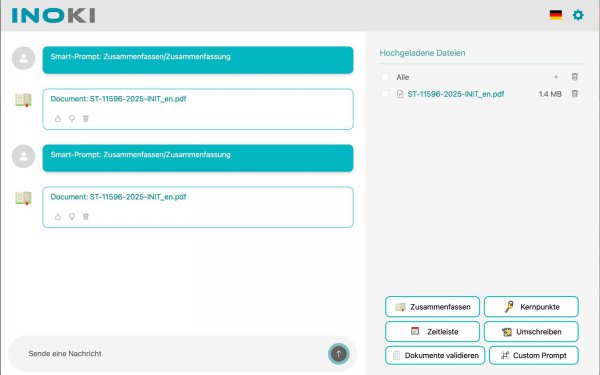Click the Dokumente validieren button
The image size is (600, 375).
[435, 355]
